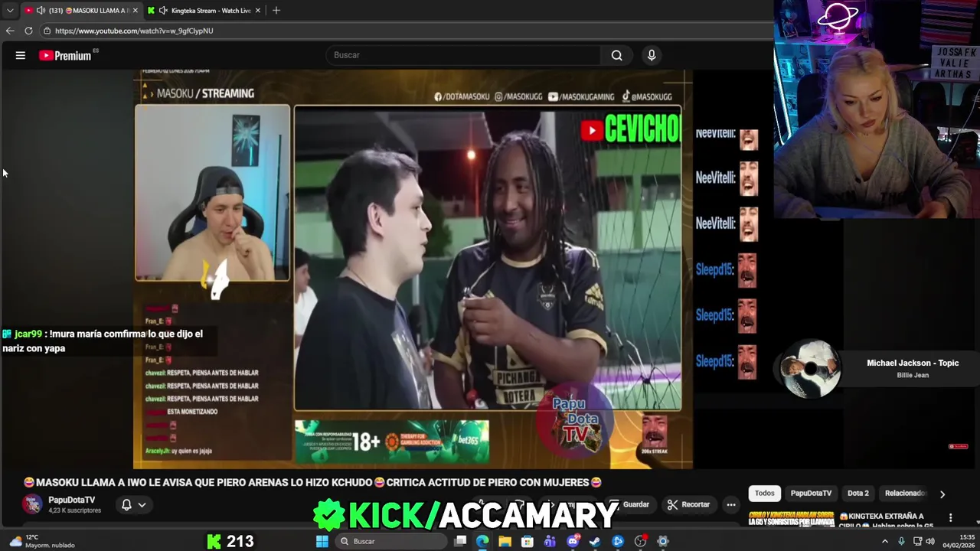The image size is (980, 551).
Task: Unmute the Kingteka Stream tab speaker
Action: 163,11
